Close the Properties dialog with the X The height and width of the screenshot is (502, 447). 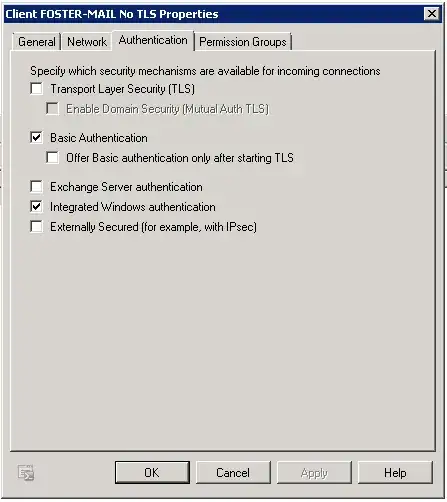[x=432, y=14]
